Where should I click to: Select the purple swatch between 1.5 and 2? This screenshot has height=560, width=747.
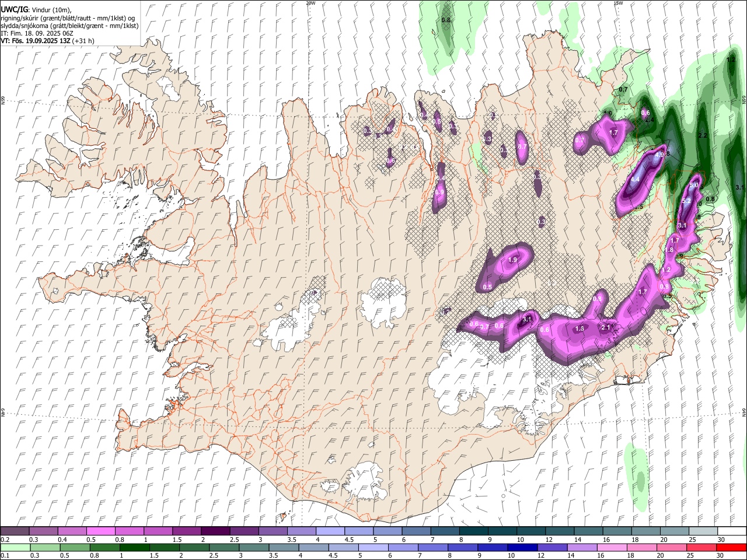pyautogui.click(x=187, y=531)
